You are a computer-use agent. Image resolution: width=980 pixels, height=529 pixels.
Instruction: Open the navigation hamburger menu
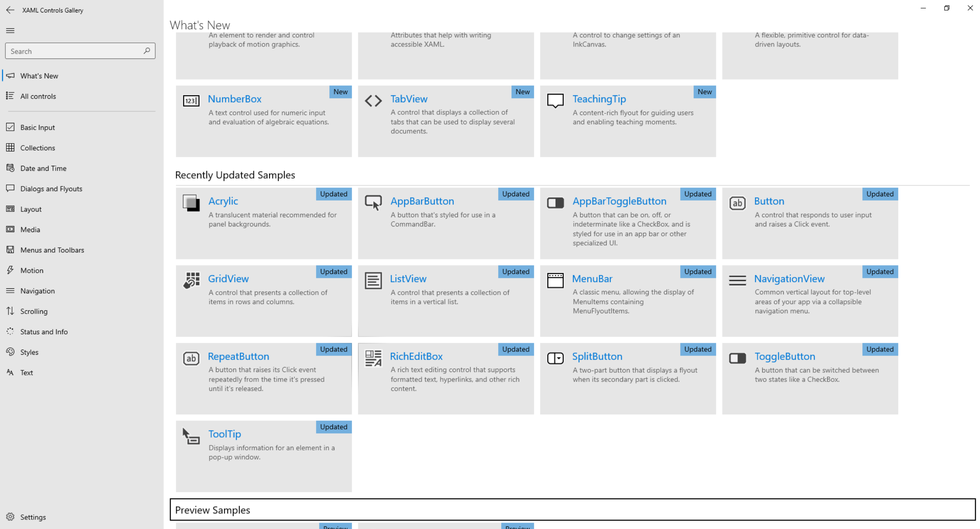10,30
